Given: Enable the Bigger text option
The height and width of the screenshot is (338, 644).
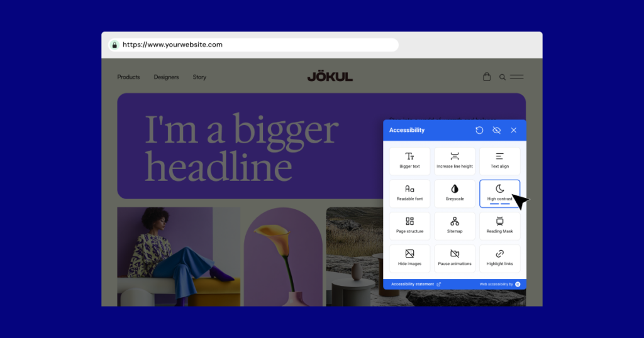Looking at the screenshot, I should (409, 161).
